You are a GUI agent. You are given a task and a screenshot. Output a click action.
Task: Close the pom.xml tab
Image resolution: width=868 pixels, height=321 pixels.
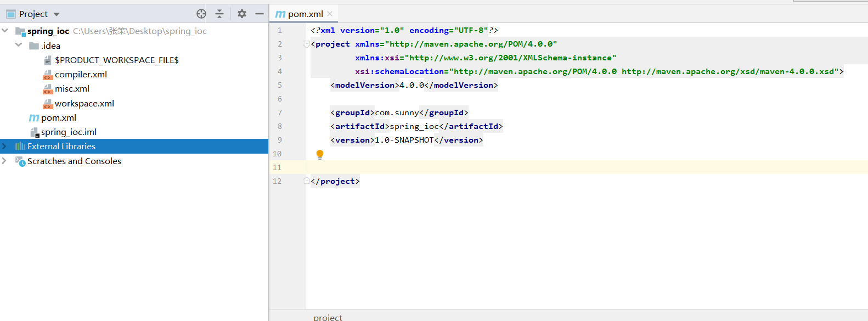point(330,14)
